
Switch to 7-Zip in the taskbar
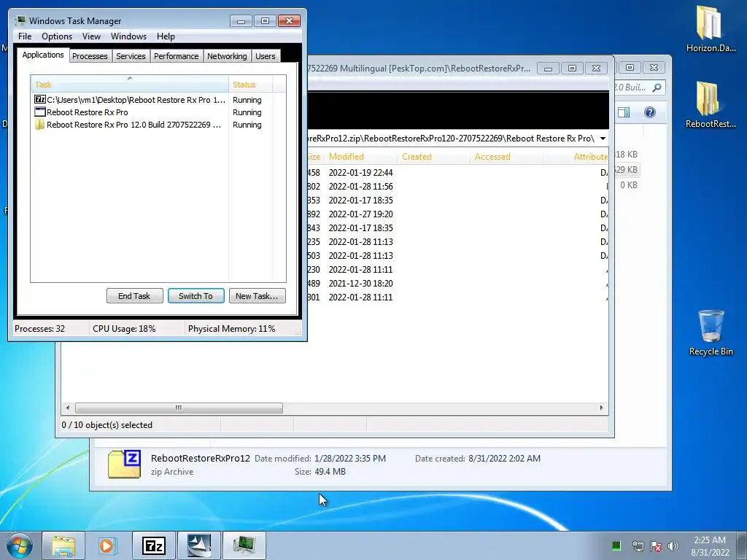coord(153,545)
